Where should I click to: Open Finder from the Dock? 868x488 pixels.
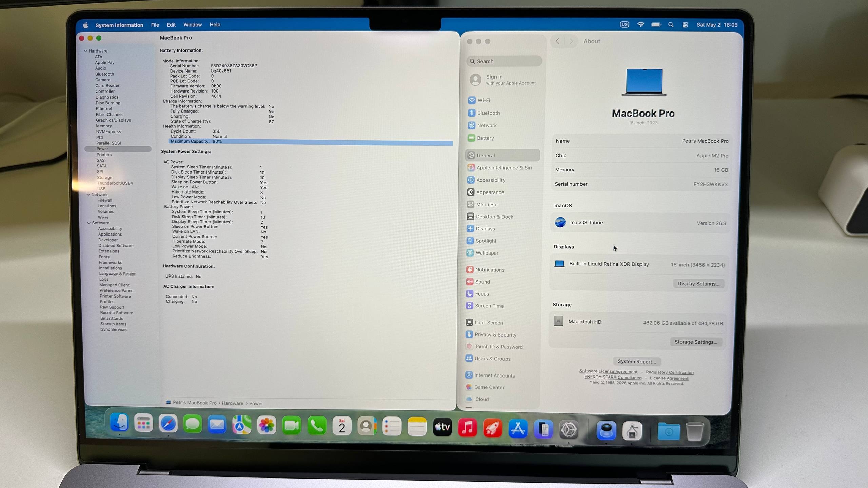(x=119, y=423)
